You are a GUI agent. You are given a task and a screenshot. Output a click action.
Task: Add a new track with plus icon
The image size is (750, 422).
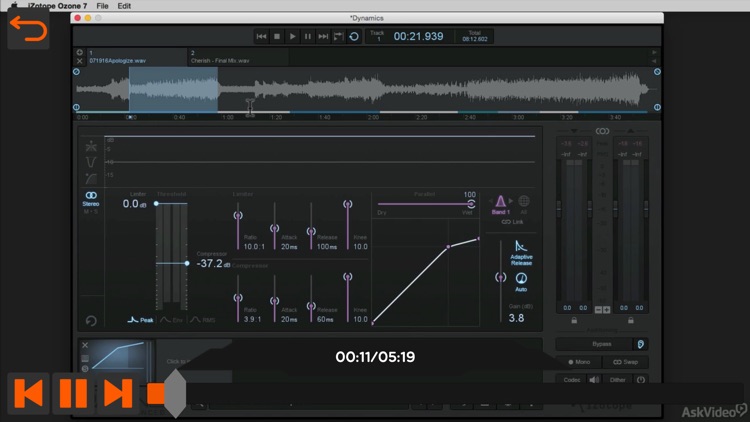click(x=79, y=52)
